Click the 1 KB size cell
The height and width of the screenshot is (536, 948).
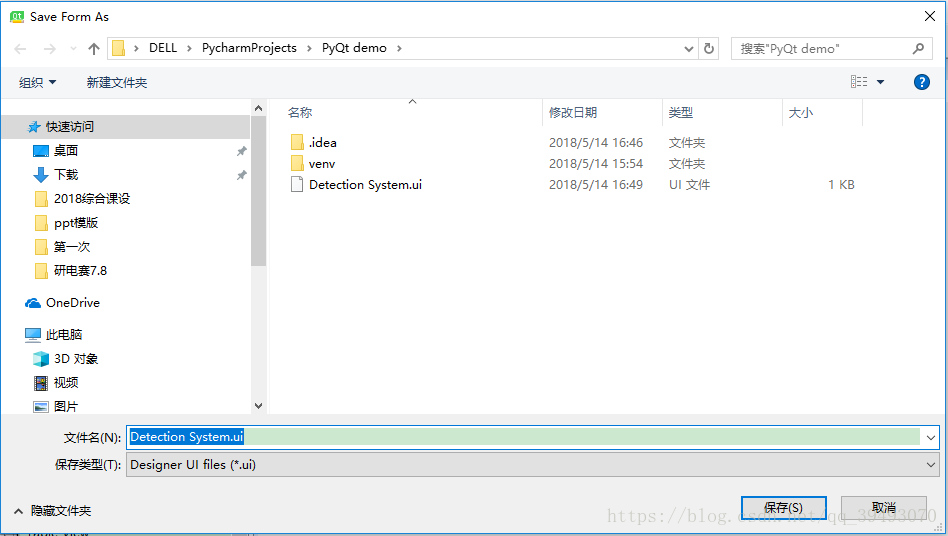841,185
